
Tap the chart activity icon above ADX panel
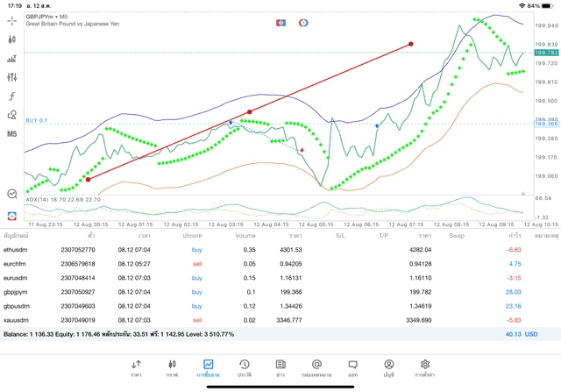point(12,194)
